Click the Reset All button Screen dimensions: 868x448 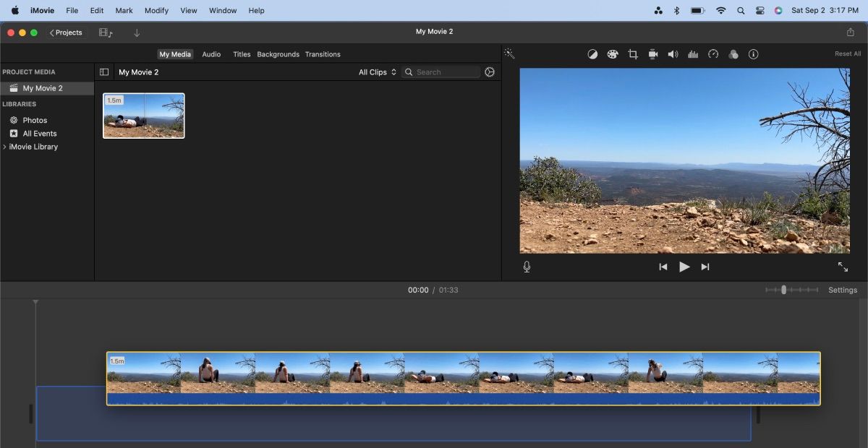click(x=846, y=53)
